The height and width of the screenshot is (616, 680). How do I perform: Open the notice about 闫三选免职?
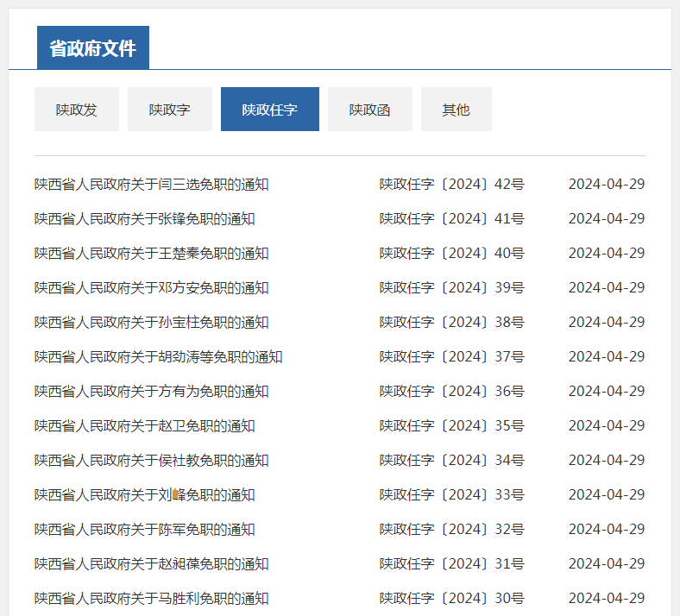(151, 185)
